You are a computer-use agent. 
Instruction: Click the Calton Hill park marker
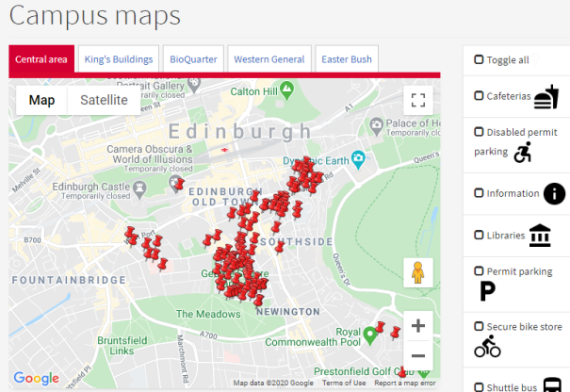pos(287,90)
